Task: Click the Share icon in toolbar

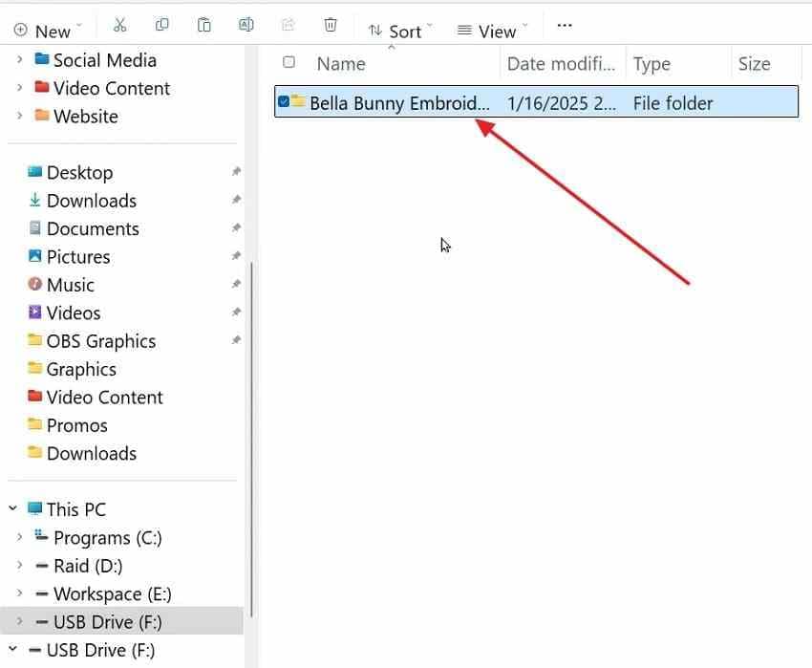Action: pos(288,25)
